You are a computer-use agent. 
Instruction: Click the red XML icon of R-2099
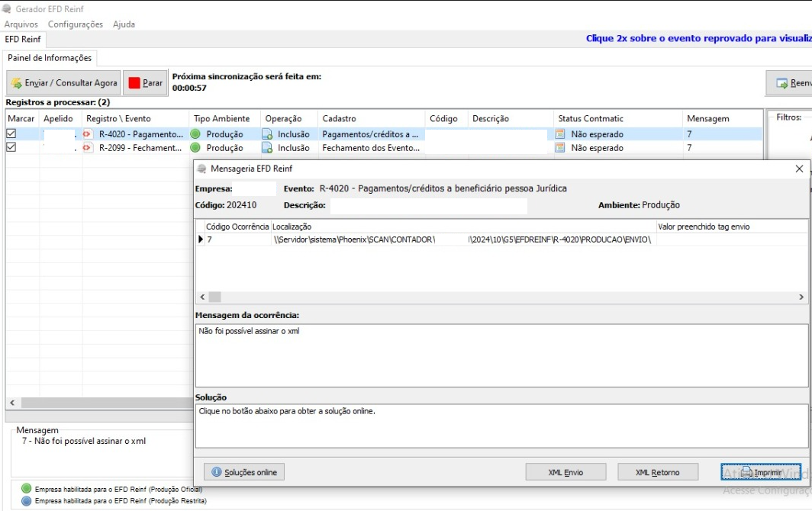pyautogui.click(x=87, y=147)
